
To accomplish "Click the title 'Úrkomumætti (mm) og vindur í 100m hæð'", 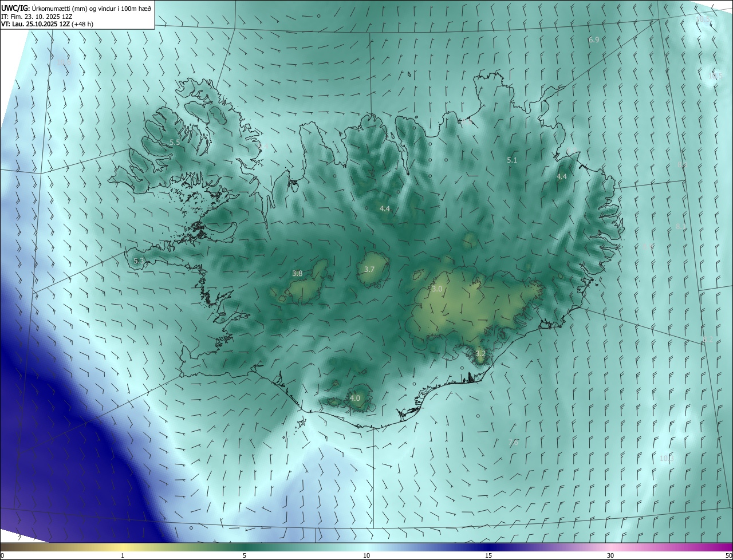I will (91, 9).
